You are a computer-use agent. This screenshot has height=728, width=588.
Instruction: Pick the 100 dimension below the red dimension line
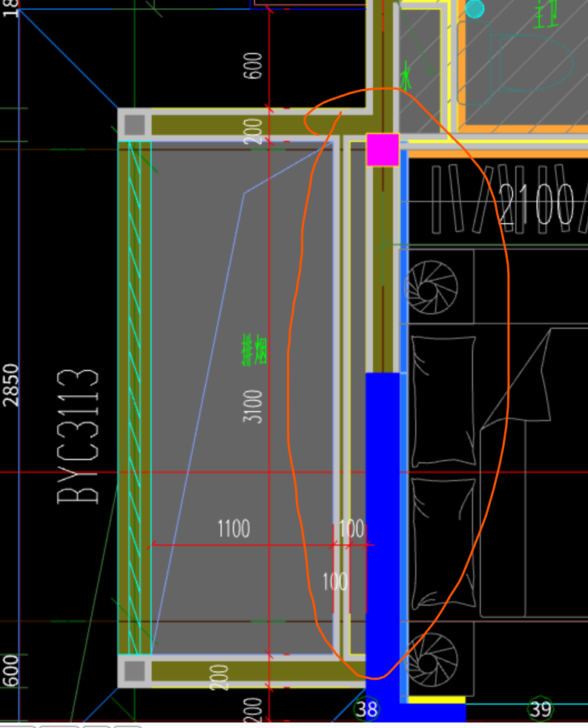click(x=335, y=581)
